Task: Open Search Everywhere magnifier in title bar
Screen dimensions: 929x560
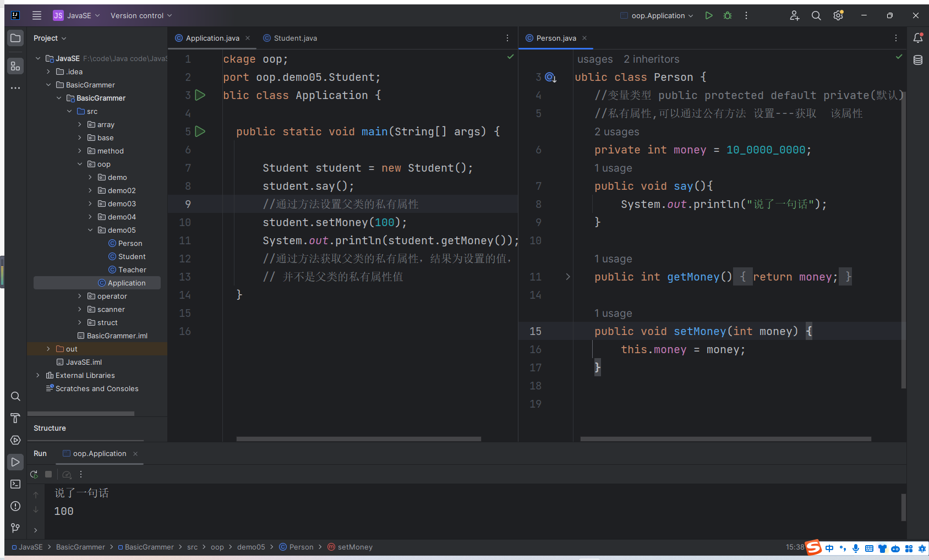Action: tap(816, 15)
